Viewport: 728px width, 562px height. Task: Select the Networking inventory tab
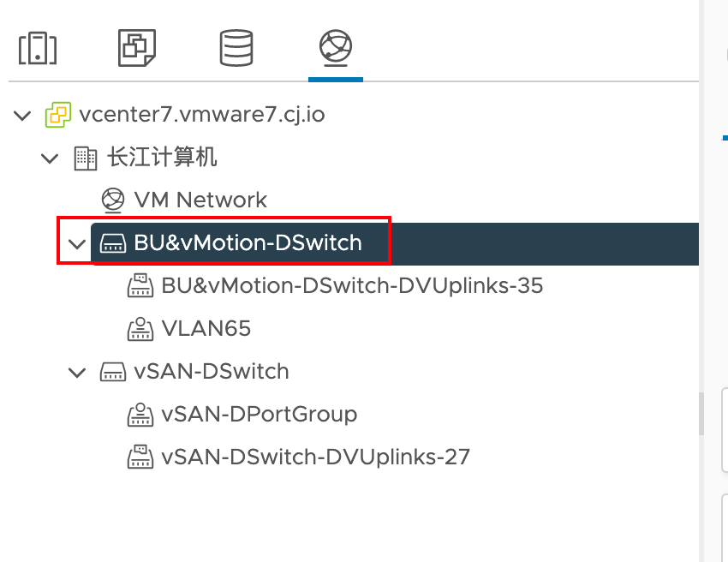[x=335, y=48]
